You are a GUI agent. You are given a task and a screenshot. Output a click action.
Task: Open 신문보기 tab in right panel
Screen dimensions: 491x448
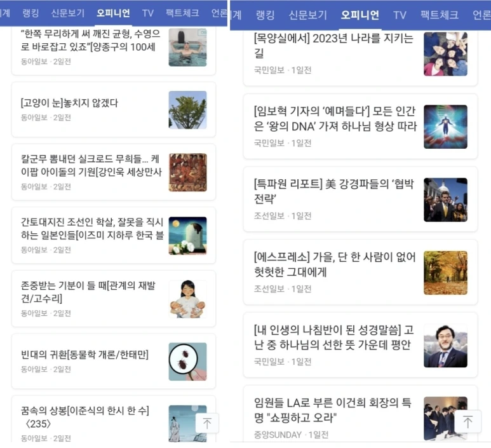pyautogui.click(x=307, y=15)
